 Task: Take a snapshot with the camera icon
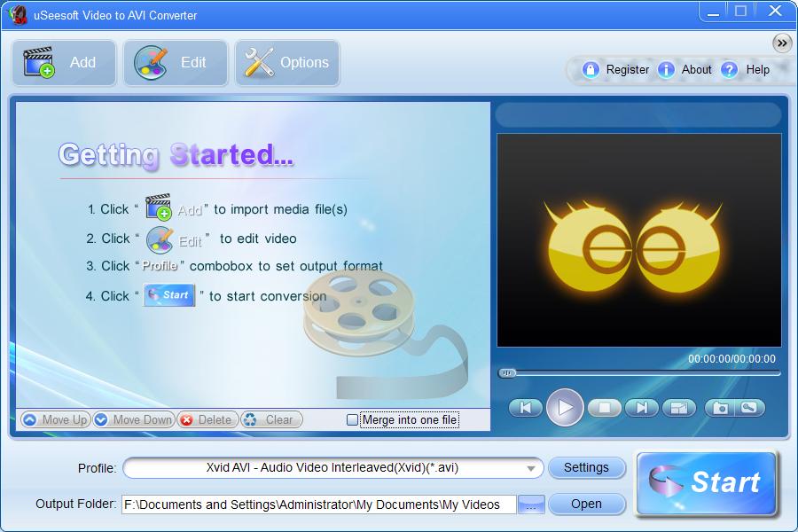point(720,408)
